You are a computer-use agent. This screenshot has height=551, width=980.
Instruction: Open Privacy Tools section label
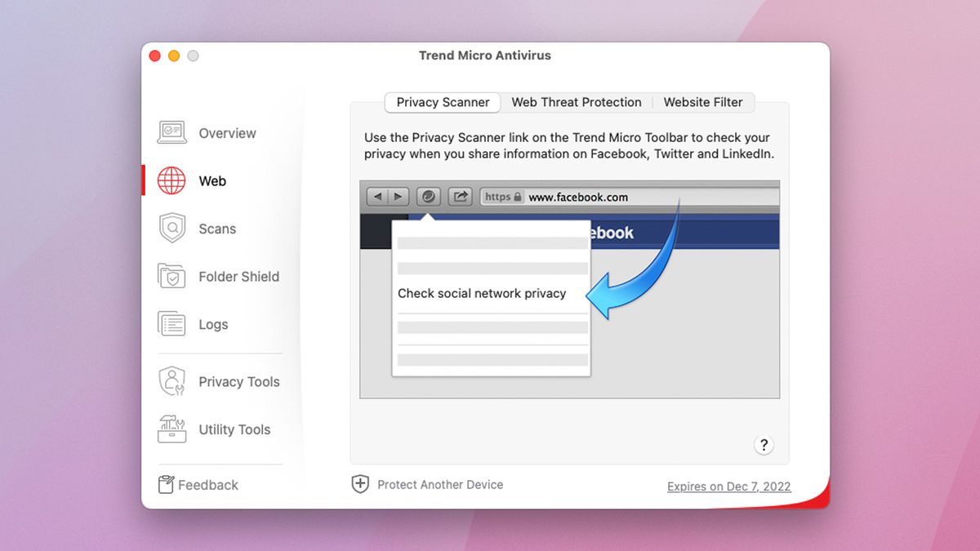pyautogui.click(x=238, y=381)
